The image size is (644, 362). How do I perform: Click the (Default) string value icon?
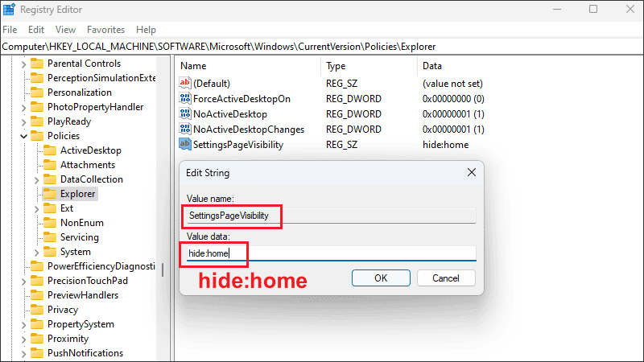185,83
